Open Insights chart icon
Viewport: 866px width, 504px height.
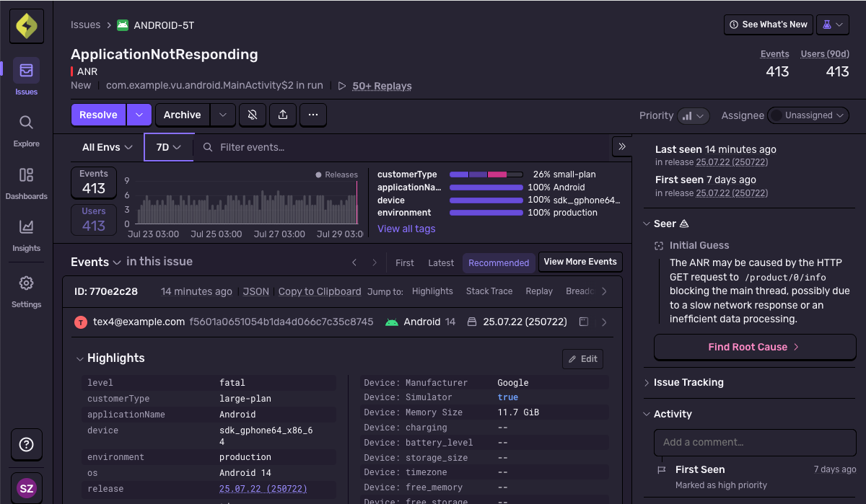[x=26, y=227]
